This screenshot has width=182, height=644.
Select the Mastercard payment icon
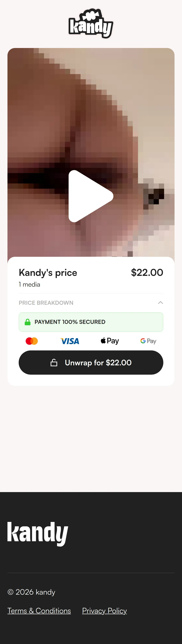click(32, 341)
